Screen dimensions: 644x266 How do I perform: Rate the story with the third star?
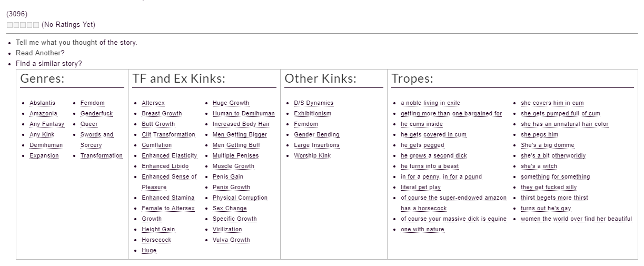(x=23, y=25)
